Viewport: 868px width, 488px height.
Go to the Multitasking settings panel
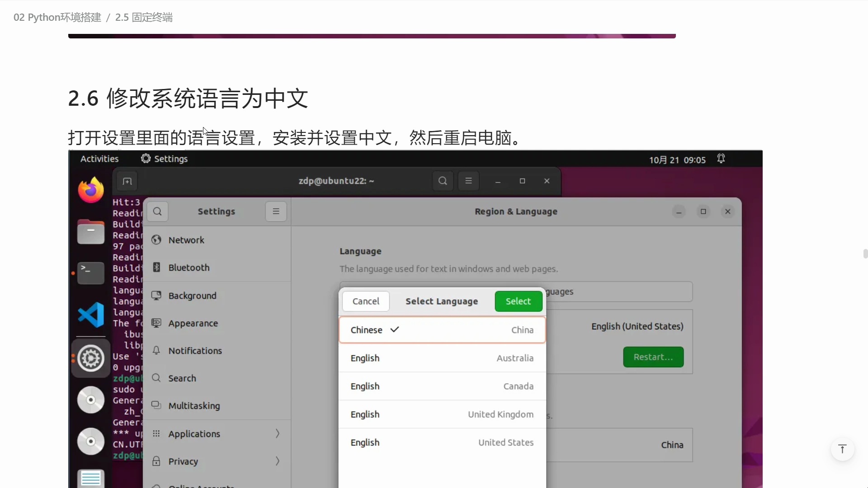pyautogui.click(x=217, y=406)
